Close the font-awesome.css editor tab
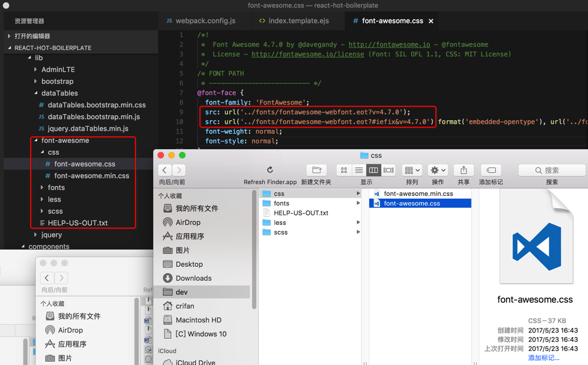 pos(431,21)
